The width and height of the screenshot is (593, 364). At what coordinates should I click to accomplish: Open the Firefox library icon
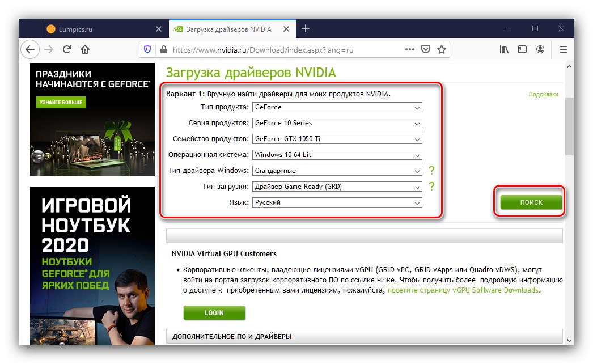click(x=503, y=49)
